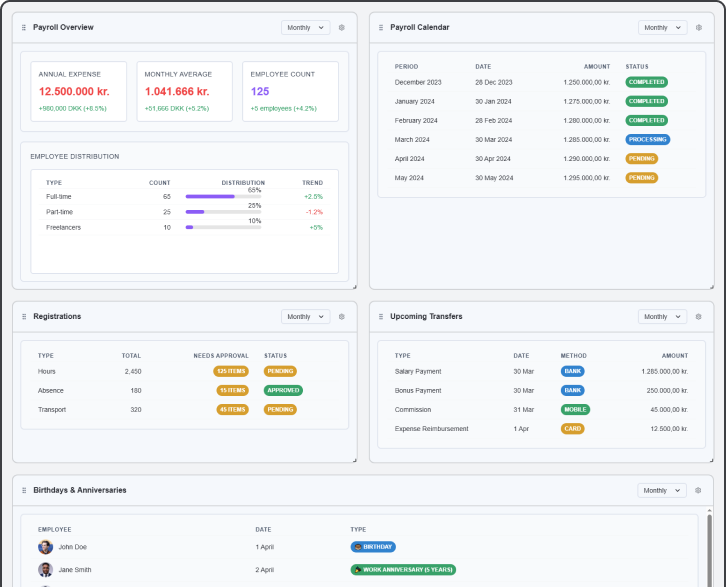
Task: Grab Payroll Overview drag handle icon
Action: 24,28
